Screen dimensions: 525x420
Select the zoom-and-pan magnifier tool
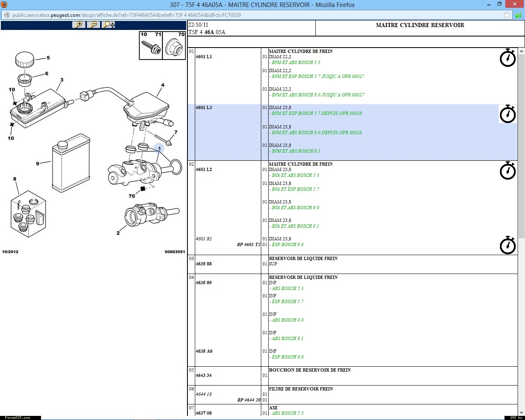coord(109,25)
